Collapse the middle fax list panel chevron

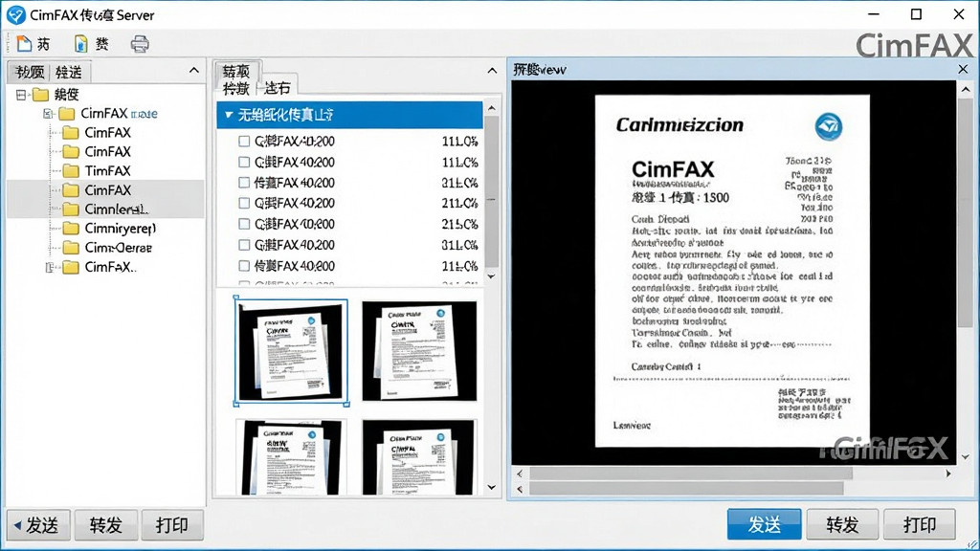[x=492, y=71]
